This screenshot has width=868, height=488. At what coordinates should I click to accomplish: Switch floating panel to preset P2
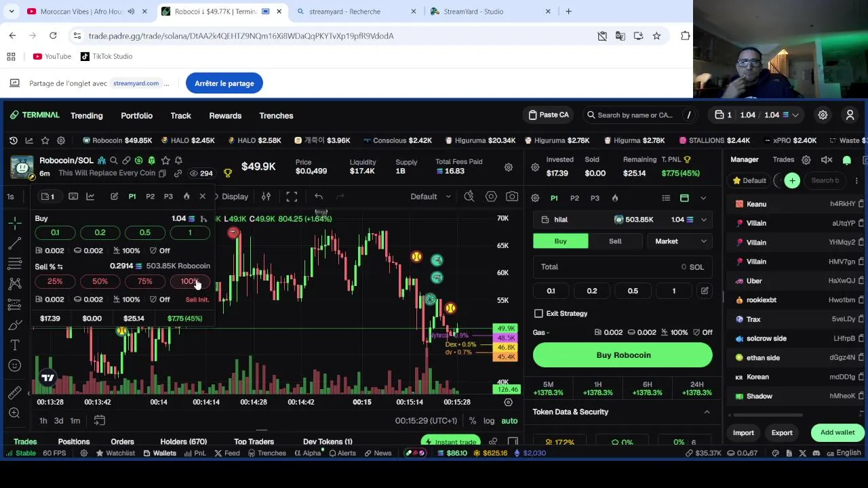point(150,197)
